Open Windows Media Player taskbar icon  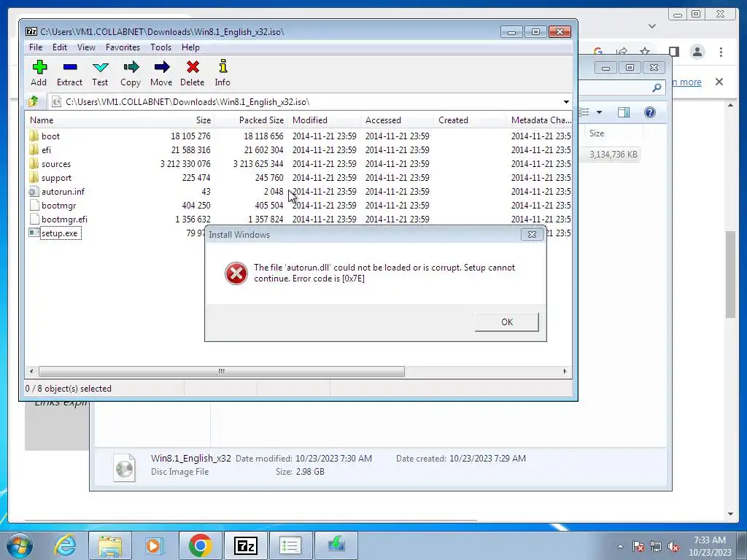click(154, 545)
